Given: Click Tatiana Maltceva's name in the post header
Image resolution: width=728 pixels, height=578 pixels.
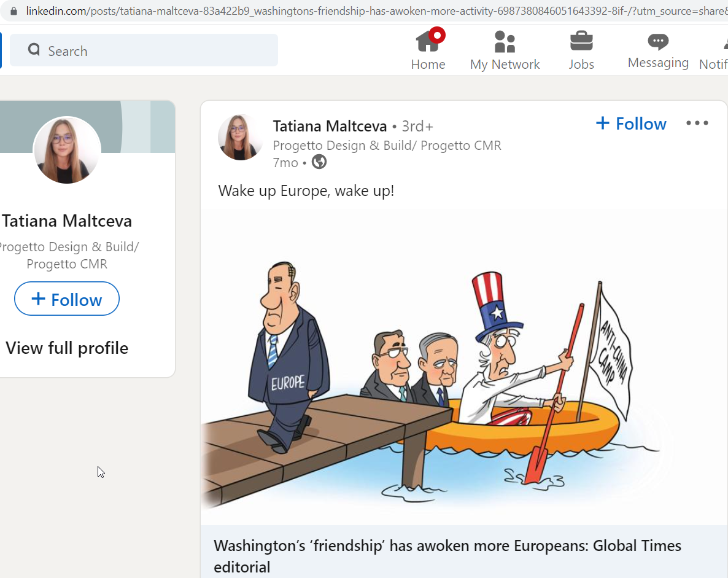Looking at the screenshot, I should click(x=330, y=126).
